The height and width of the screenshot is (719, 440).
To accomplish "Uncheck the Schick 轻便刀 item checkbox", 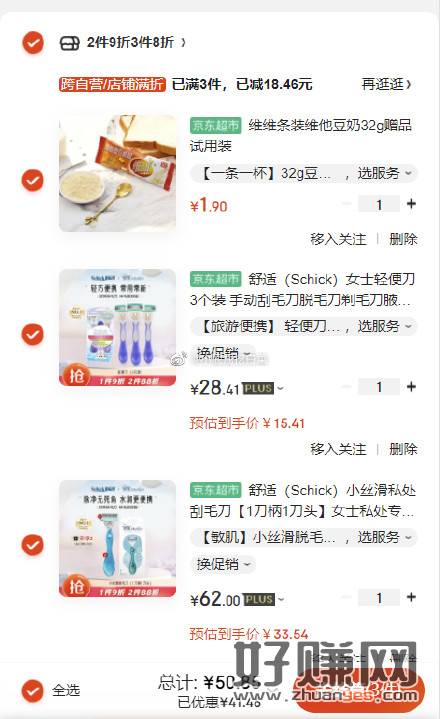I will point(33,334).
